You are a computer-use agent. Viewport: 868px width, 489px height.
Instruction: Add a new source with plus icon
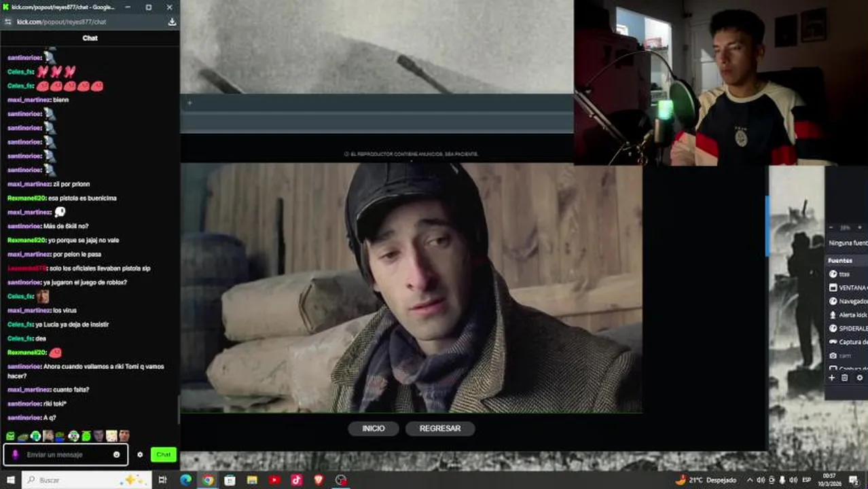pyautogui.click(x=831, y=378)
